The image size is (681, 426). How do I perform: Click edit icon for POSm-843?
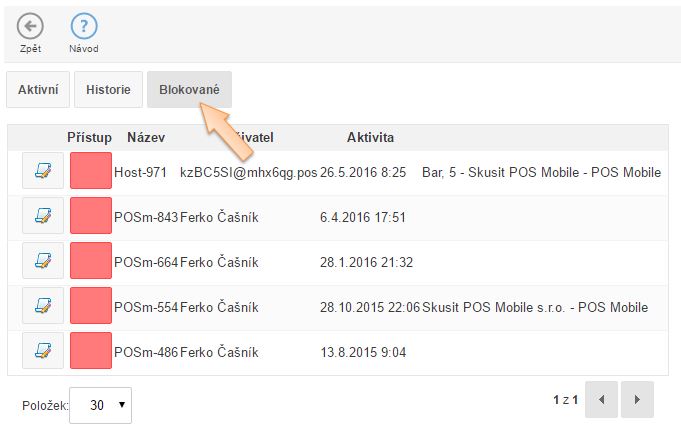pos(43,217)
